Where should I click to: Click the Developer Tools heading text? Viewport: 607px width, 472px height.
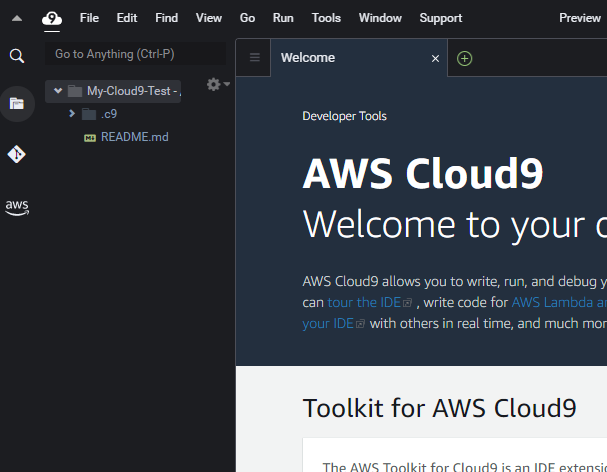pos(345,116)
